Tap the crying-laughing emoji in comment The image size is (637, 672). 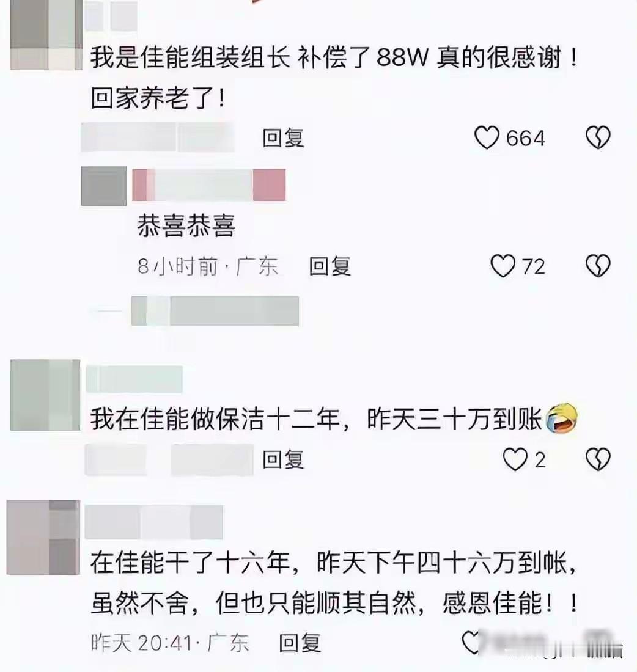point(562,418)
